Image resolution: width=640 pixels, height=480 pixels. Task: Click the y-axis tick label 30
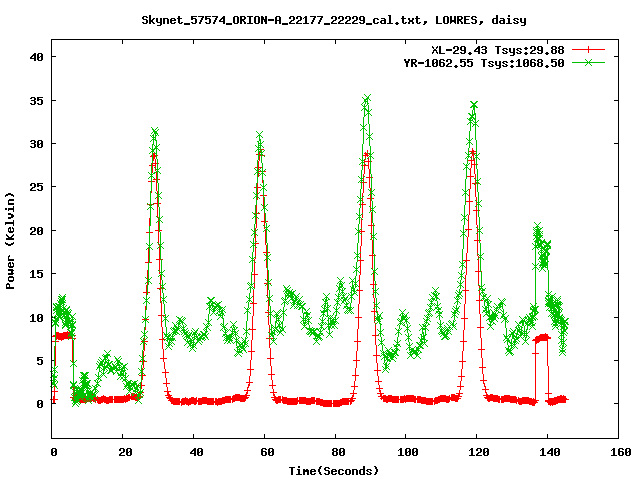pos(36,144)
